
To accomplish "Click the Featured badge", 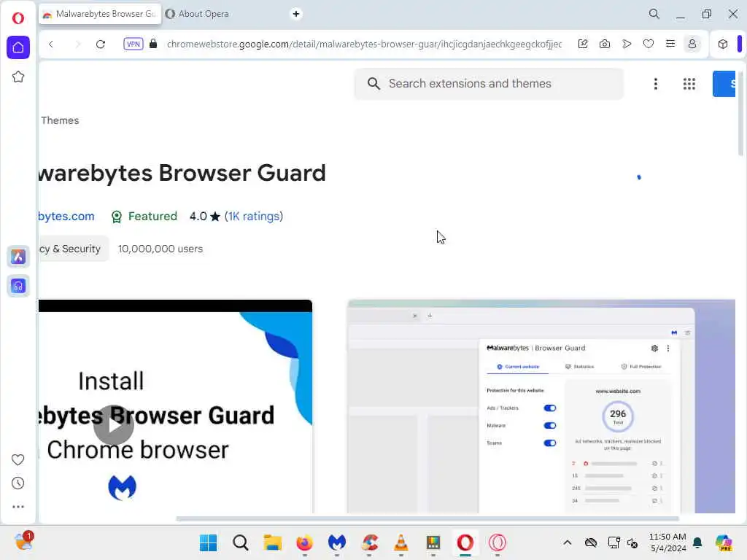I will tap(144, 216).
